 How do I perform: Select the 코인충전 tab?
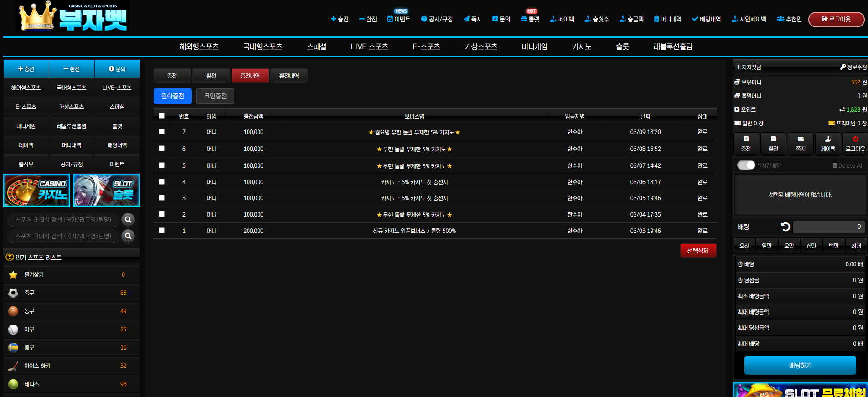[x=215, y=96]
